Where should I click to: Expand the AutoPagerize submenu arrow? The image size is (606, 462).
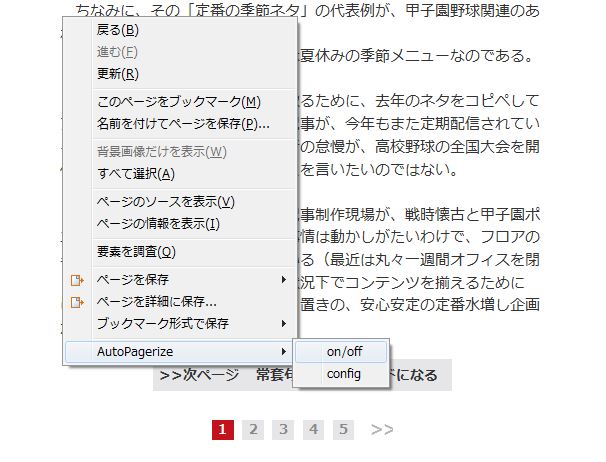284,352
